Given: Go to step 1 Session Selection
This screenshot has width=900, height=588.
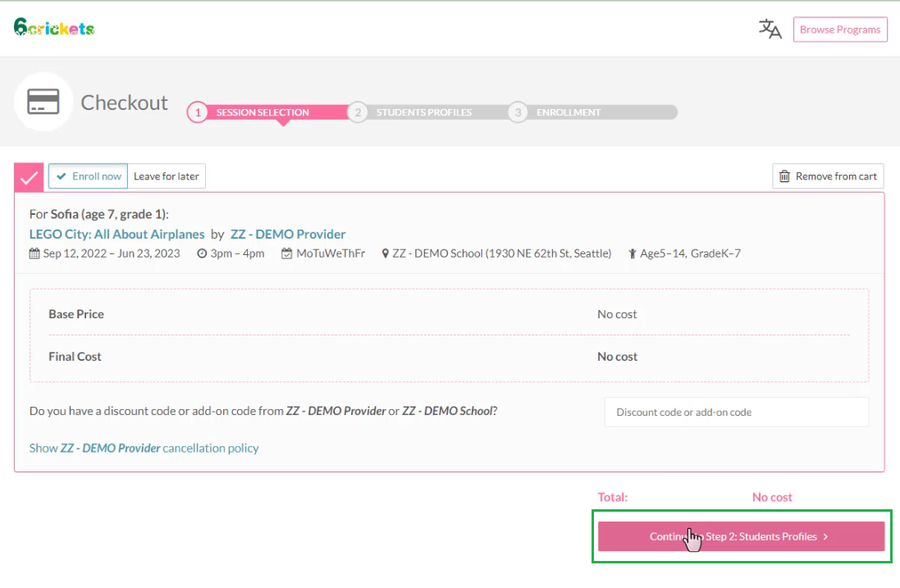Looking at the screenshot, I should 262,112.
